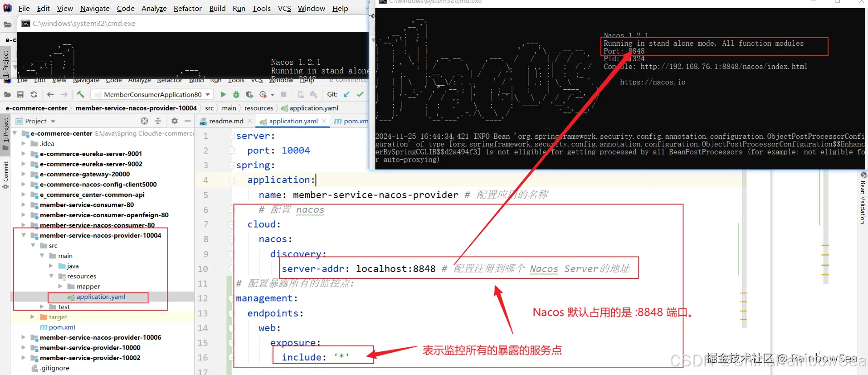The height and width of the screenshot is (375, 868).
Task: Click the cmd.exe icon in the left window's title
Action: pos(26,24)
